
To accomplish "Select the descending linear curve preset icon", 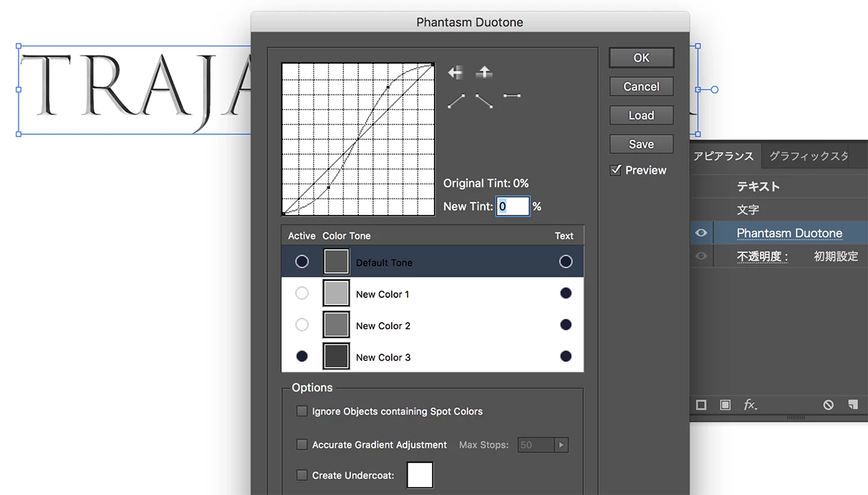I will click(x=484, y=101).
